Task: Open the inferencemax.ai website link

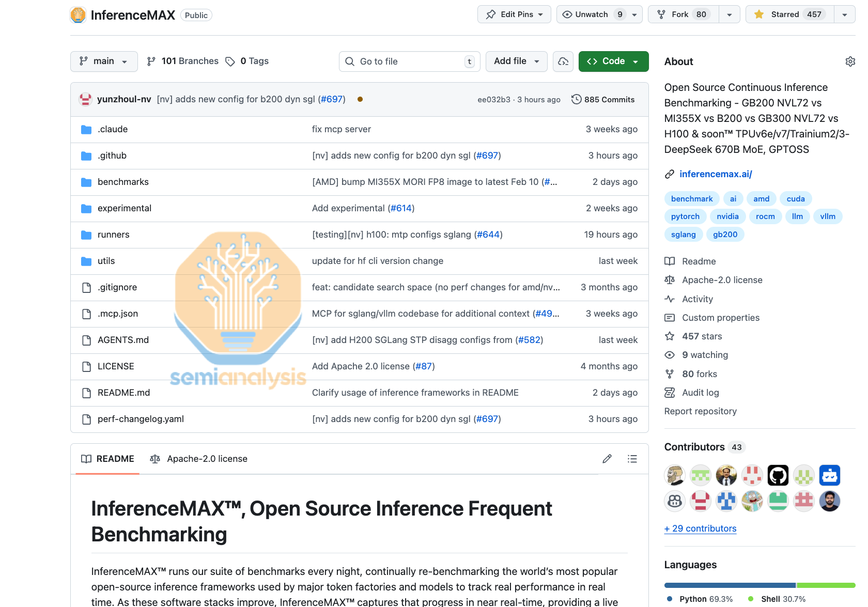Action: 716,174
